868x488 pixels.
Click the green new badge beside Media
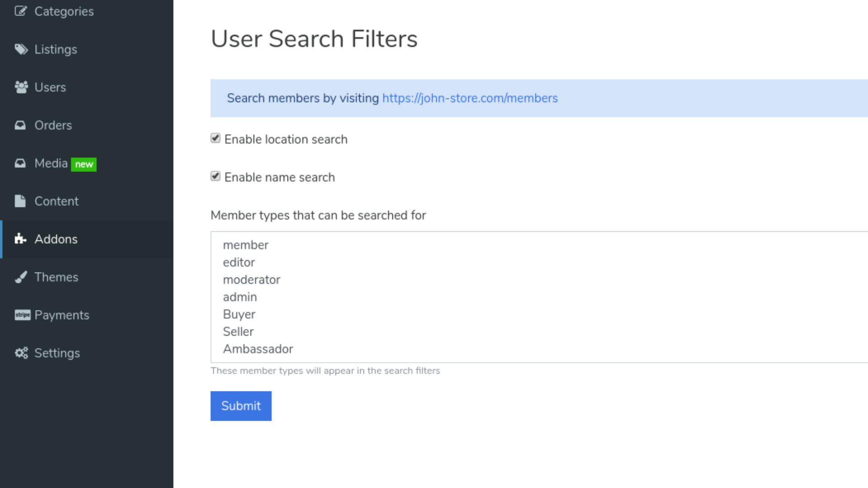coord(84,164)
